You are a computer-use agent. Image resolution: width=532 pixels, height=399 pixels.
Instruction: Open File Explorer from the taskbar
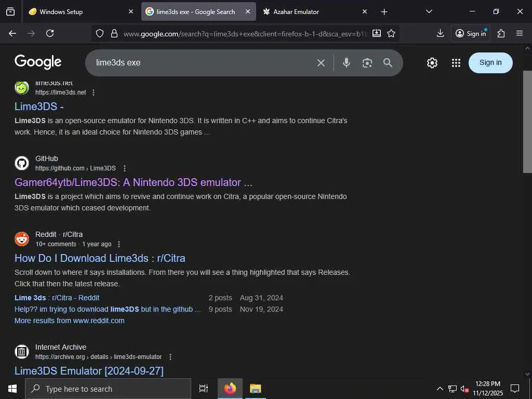pyautogui.click(x=255, y=389)
